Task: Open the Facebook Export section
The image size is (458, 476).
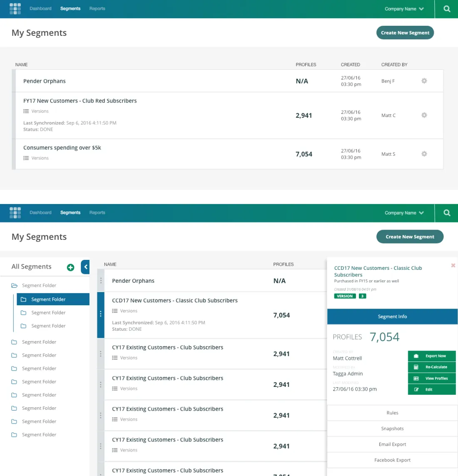Action: (x=392, y=460)
